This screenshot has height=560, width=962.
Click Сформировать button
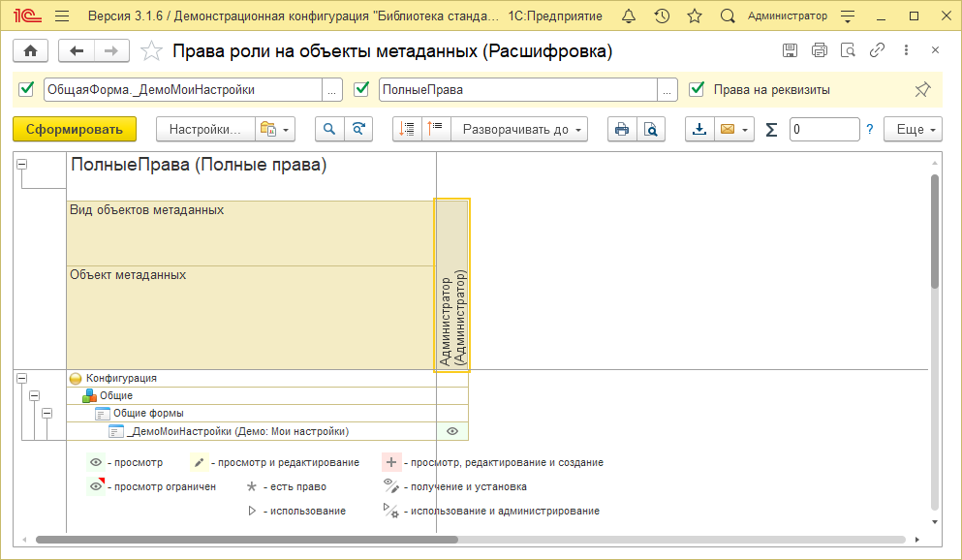point(75,130)
